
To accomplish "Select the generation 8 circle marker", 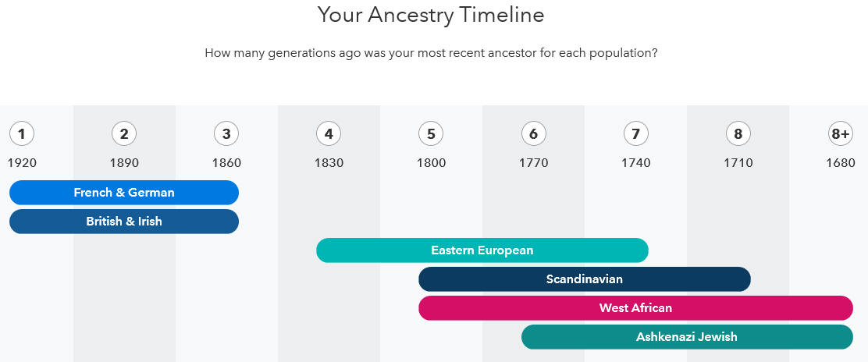I will click(738, 134).
